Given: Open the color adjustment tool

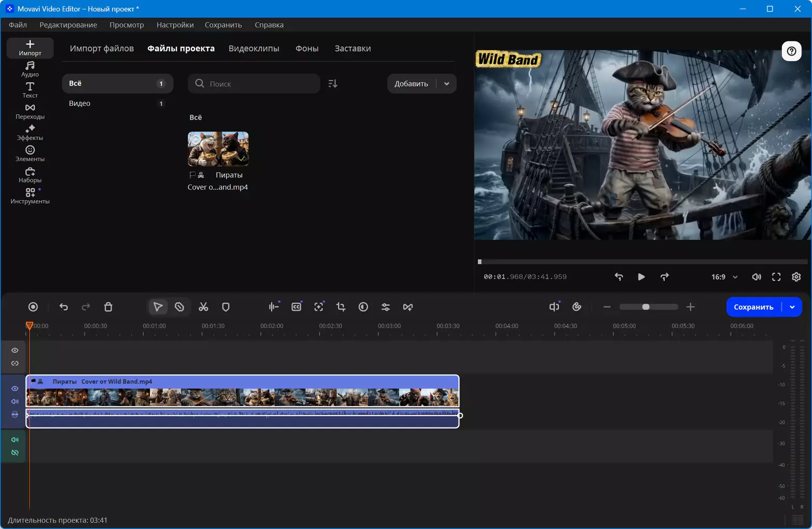Looking at the screenshot, I should click(363, 307).
